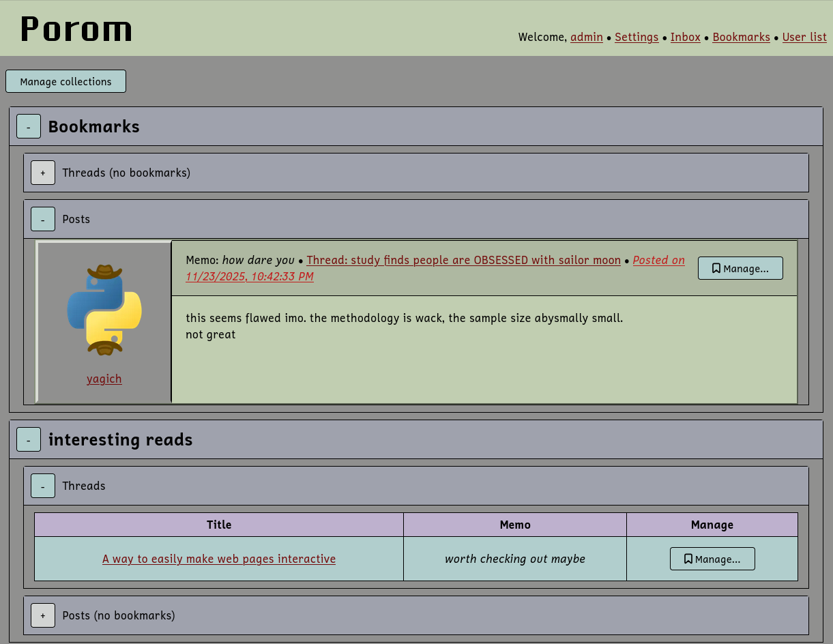The height and width of the screenshot is (644, 833).
Task: Open Manage collections
Action: [x=65, y=82]
